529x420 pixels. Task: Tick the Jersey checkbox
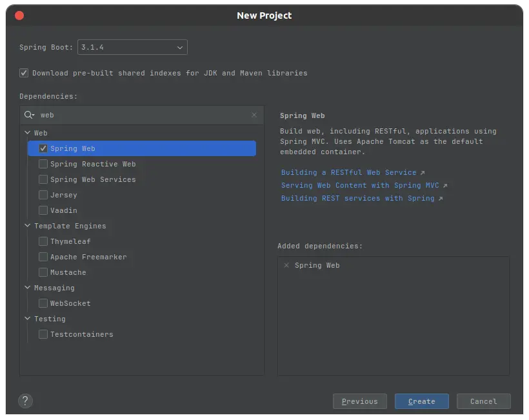point(43,195)
